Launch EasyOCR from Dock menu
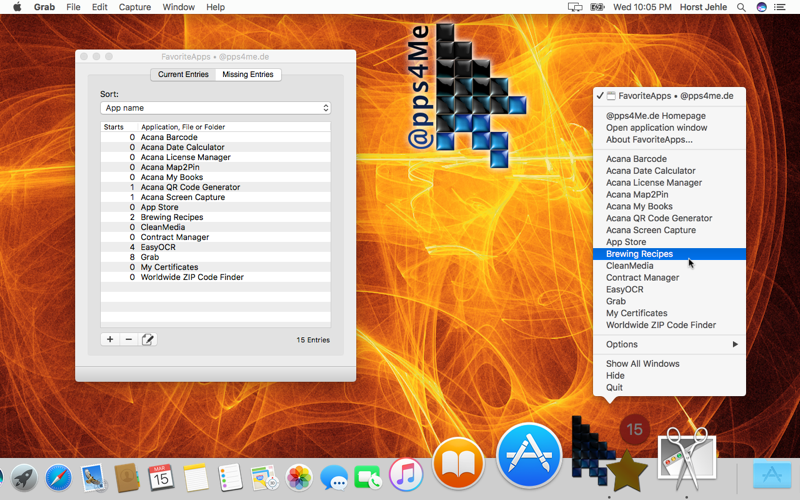 669,289
